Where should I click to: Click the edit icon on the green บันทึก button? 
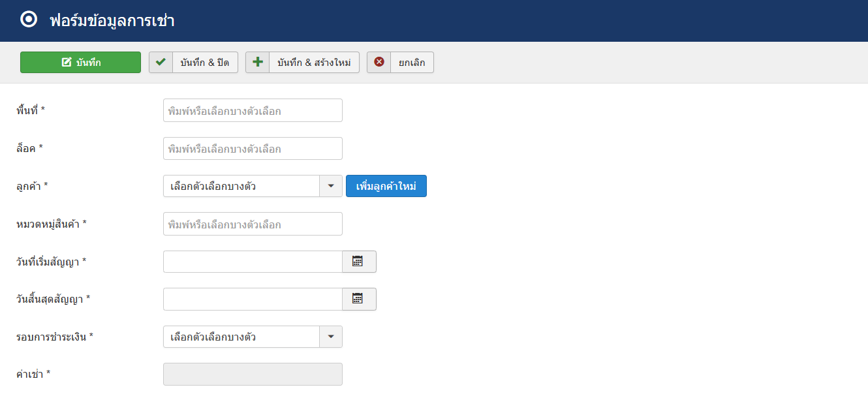tap(66, 63)
